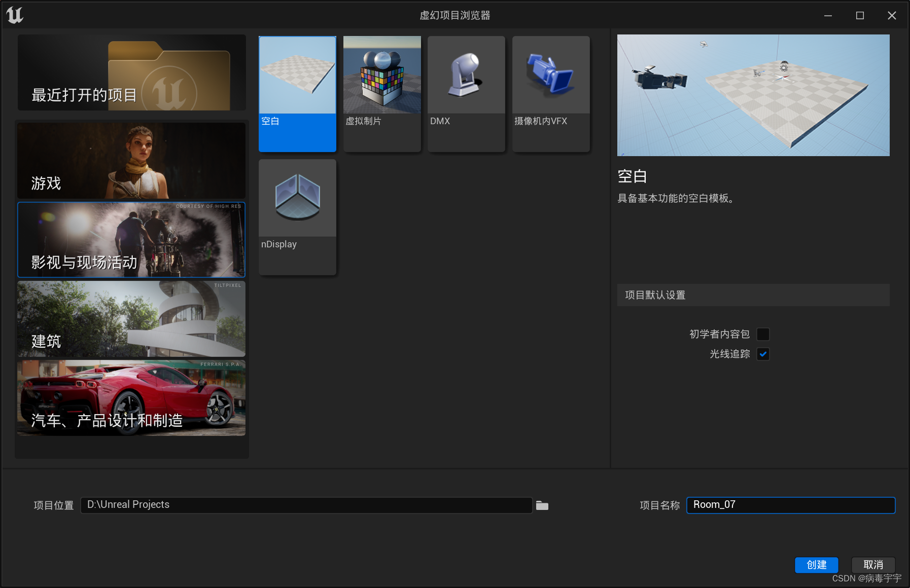
Task: Enable the 初学者内容包 checkbox
Action: (x=763, y=334)
